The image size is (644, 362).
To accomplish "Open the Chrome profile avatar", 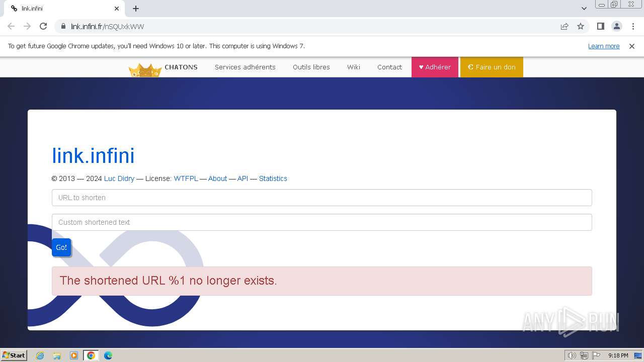I will 616,26.
